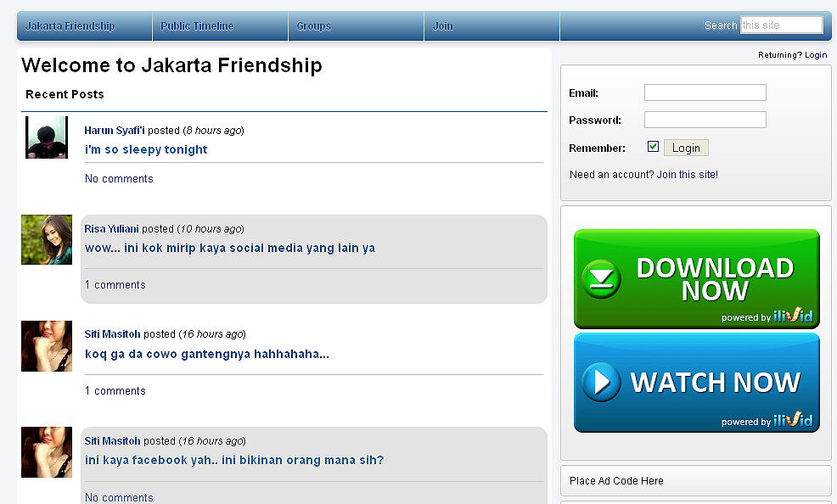Open post 'i'm so sleepy tonight'
Screen dimensions: 837x504
(x=146, y=149)
